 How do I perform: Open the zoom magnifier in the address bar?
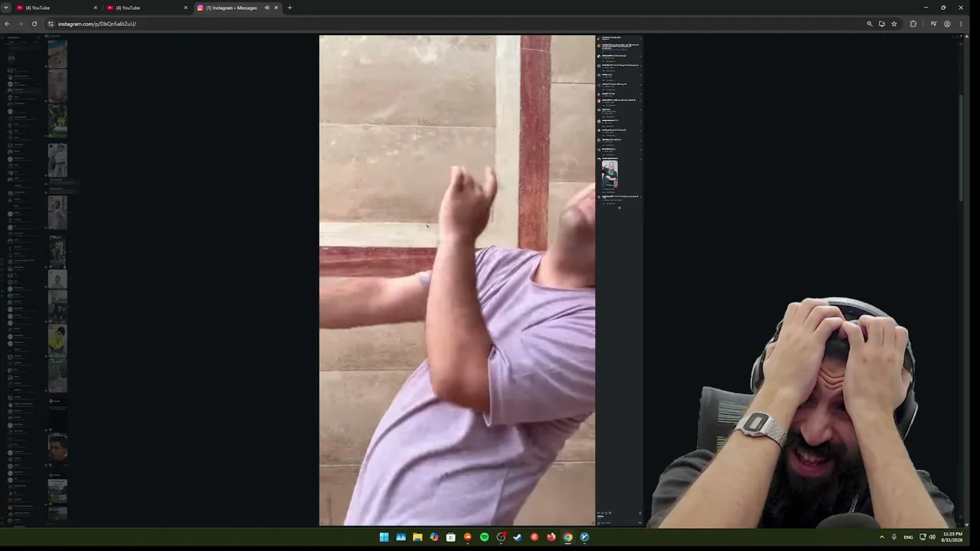(870, 24)
